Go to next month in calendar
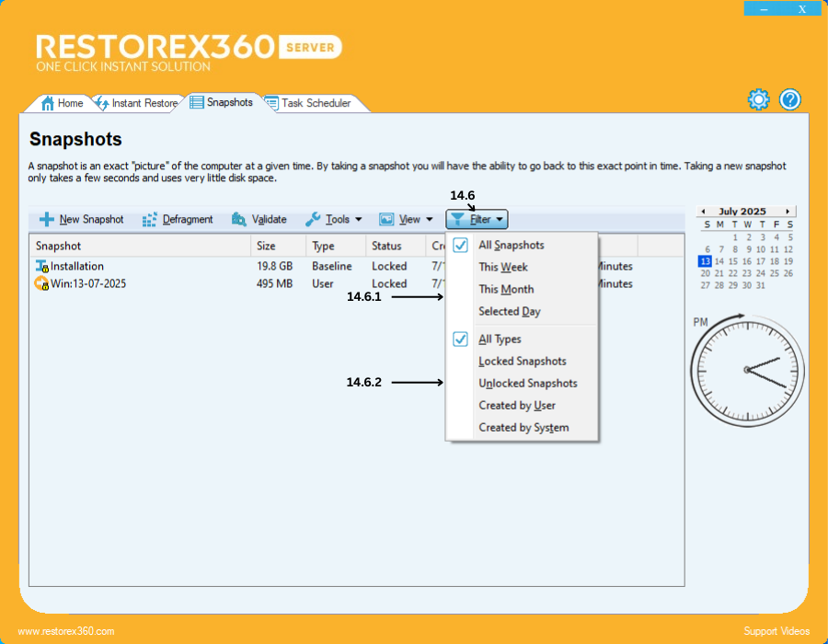The height and width of the screenshot is (644, 828). pyautogui.click(x=788, y=212)
